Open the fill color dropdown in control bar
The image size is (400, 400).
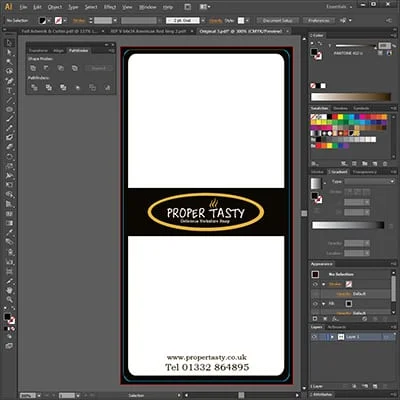[49, 20]
